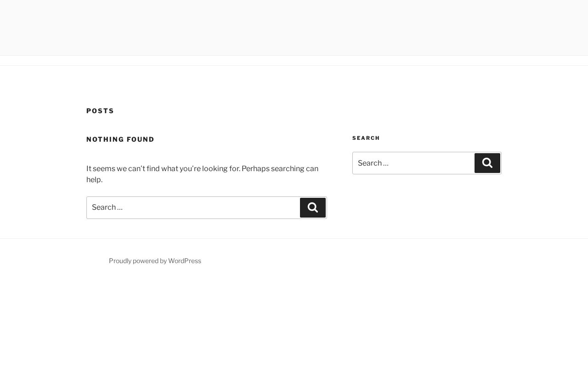This screenshot has width=588, height=368.
Task: Click the word WordPress in the footer
Action: point(185,261)
